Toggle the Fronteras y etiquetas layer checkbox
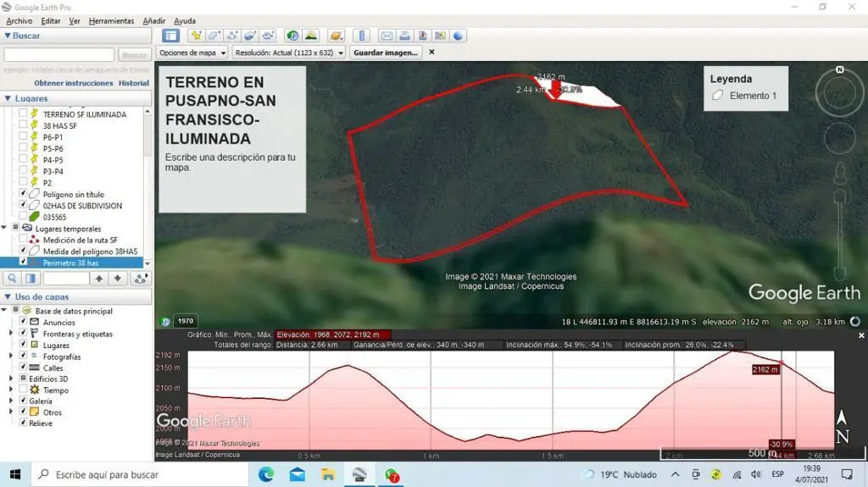868x487 pixels. point(23,333)
